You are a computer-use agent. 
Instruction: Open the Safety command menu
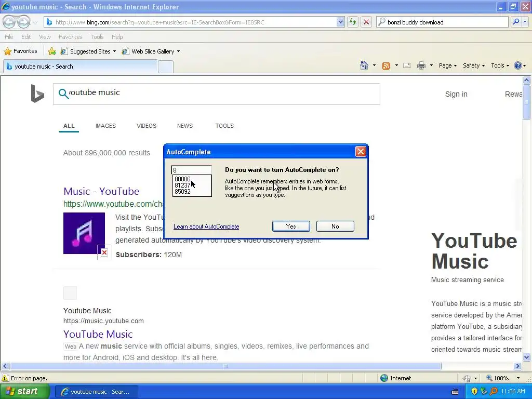pyautogui.click(x=474, y=65)
